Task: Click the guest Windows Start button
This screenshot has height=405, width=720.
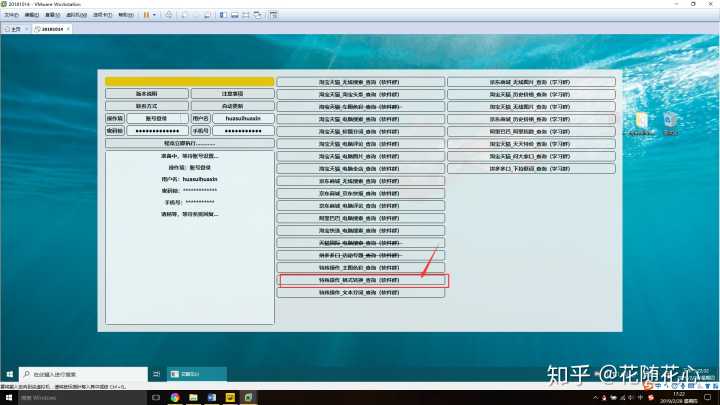Action: tap(8, 374)
